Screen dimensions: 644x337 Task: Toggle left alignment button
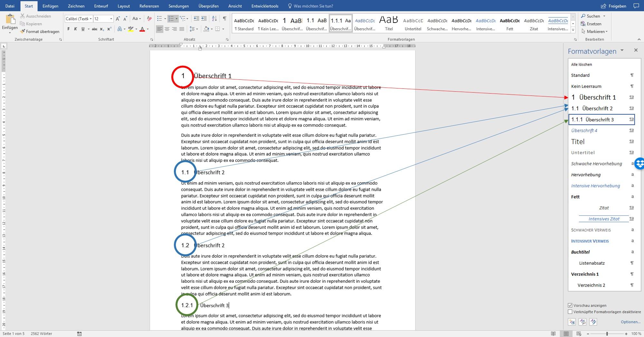click(x=160, y=29)
